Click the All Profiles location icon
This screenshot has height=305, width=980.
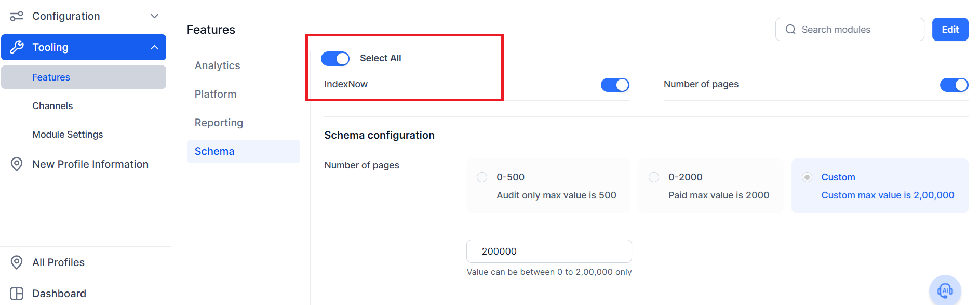[17, 262]
